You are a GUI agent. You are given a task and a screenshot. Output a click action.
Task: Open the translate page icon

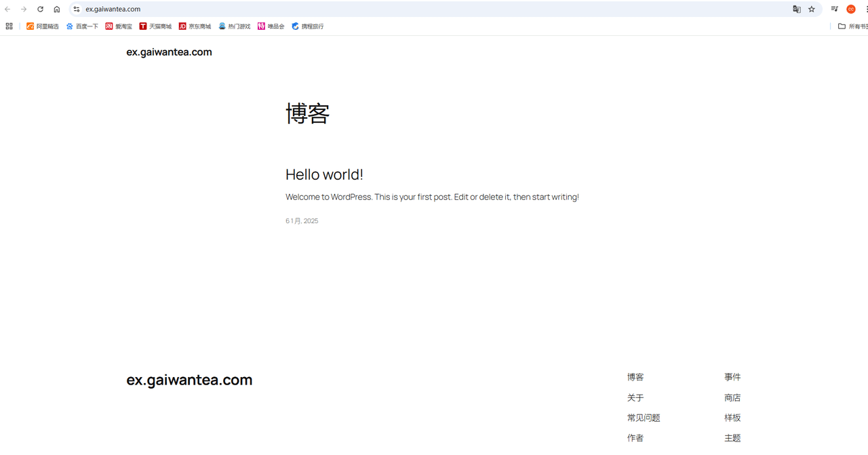click(x=797, y=9)
